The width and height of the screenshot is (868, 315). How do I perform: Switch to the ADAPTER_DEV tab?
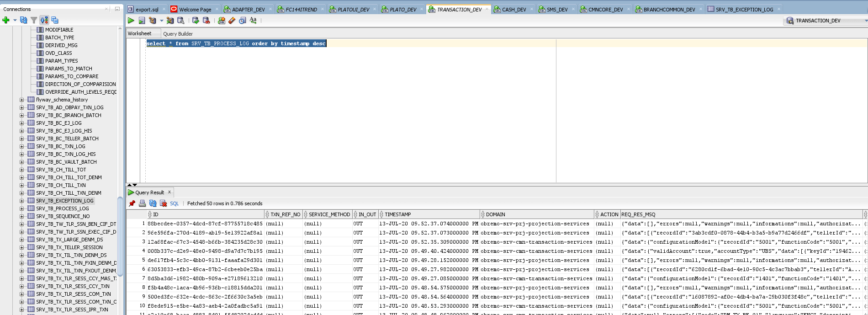pos(248,9)
